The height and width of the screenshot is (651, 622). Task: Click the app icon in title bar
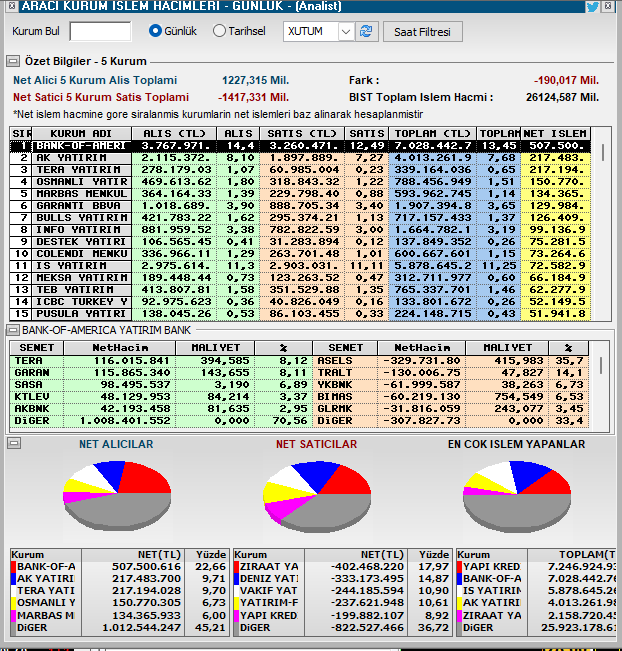[8, 7]
